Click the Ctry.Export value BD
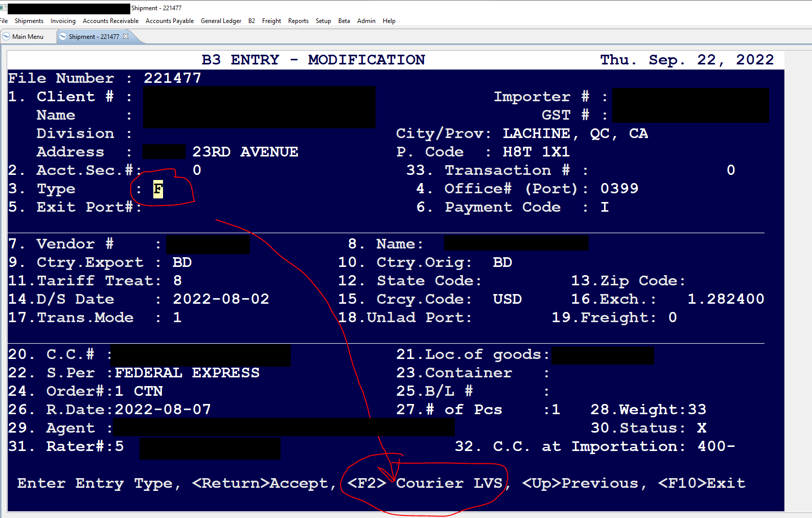This screenshot has width=812, height=518. 182,262
